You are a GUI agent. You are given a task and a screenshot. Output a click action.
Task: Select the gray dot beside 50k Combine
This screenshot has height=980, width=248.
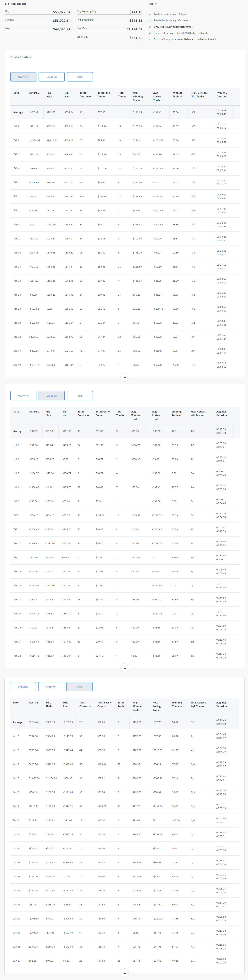point(12,57)
